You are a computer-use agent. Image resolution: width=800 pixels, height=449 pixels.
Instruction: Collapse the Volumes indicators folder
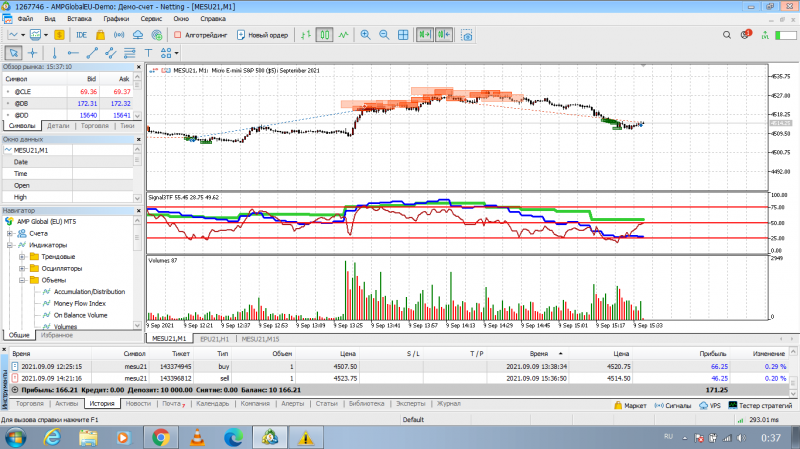pos(22,280)
